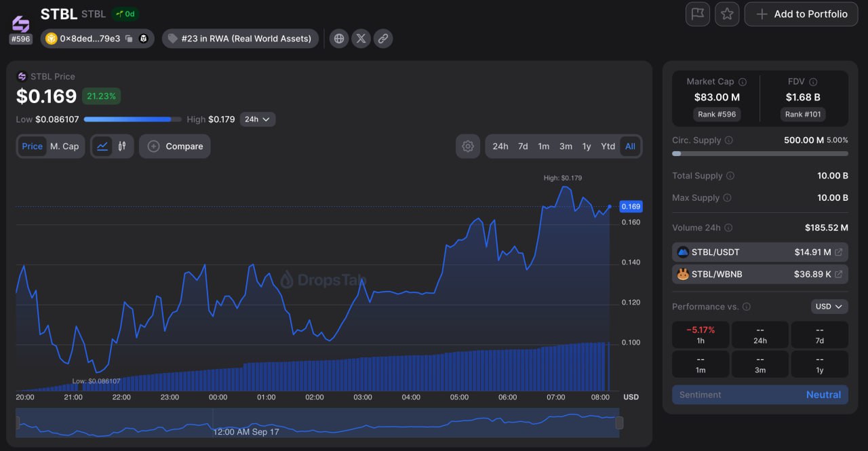Select the 24h chart timeframe
The width and height of the screenshot is (868, 451).
point(500,146)
